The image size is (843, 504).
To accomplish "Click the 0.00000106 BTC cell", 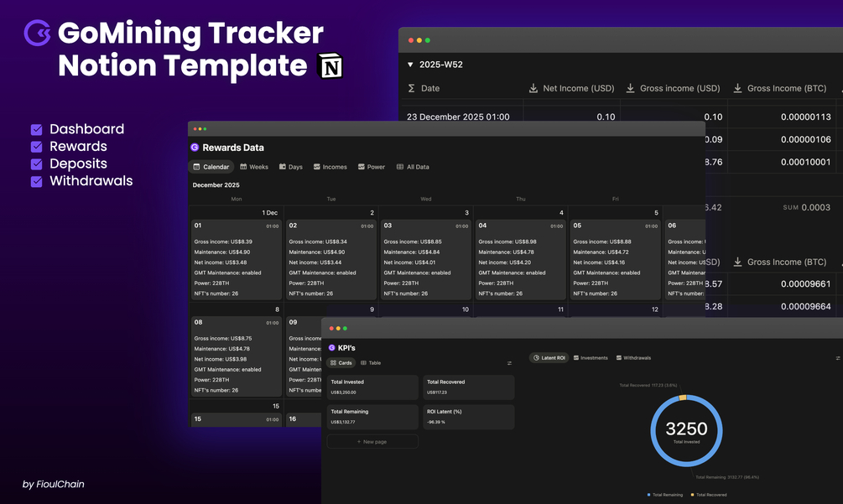I will pos(805,139).
